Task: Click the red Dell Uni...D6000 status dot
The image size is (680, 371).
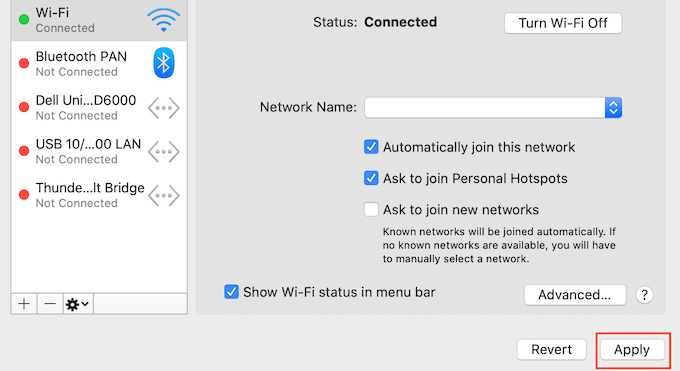Action: [x=24, y=107]
